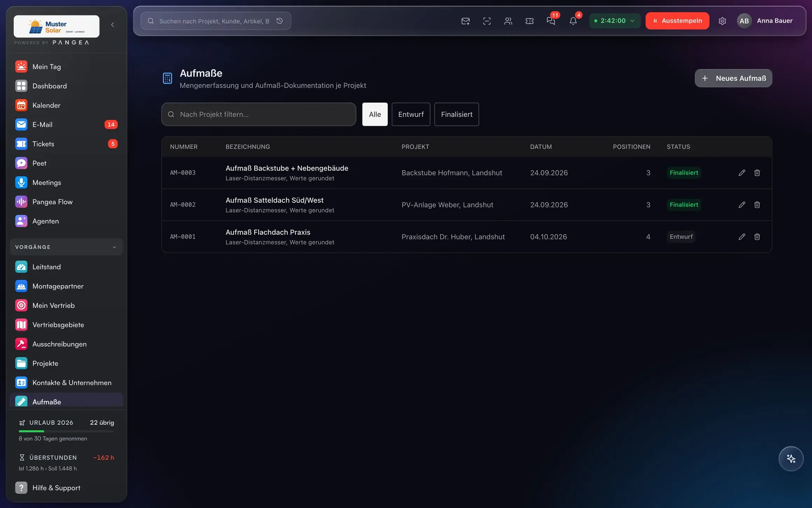The height and width of the screenshot is (508, 812).
Task: Delete Aufmaß AM-0003 with trash icon
Action: [757, 173]
